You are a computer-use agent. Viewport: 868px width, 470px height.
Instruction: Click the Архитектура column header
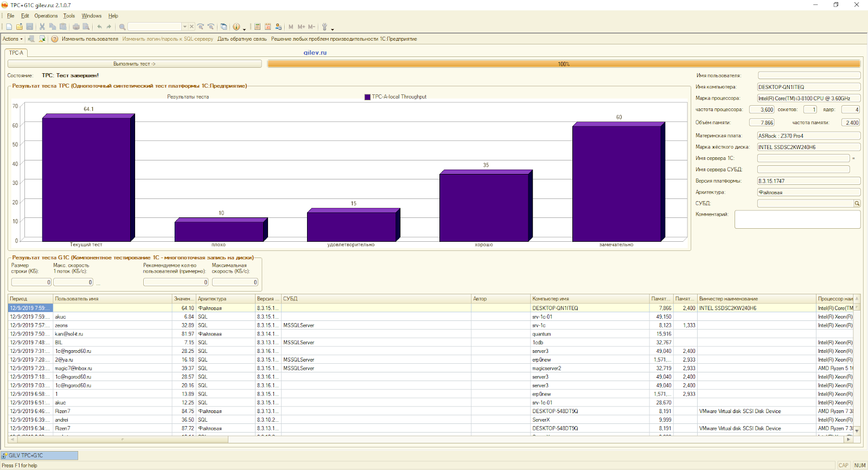click(x=225, y=299)
